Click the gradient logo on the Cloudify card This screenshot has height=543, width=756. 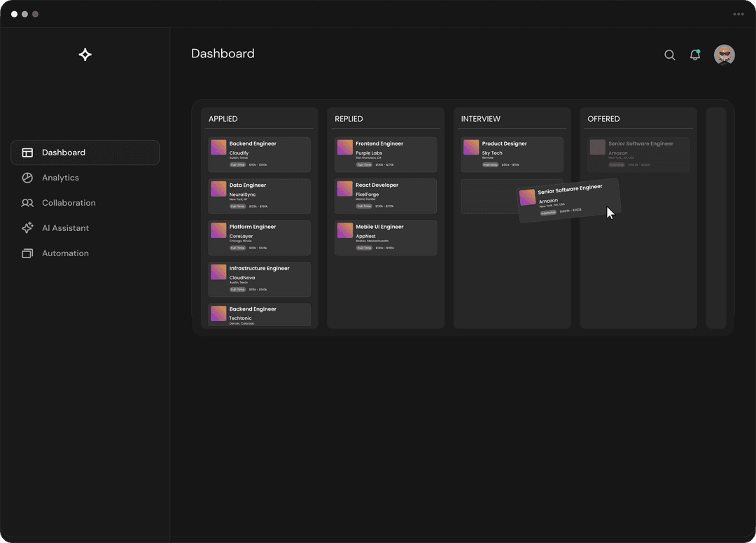[218, 147]
